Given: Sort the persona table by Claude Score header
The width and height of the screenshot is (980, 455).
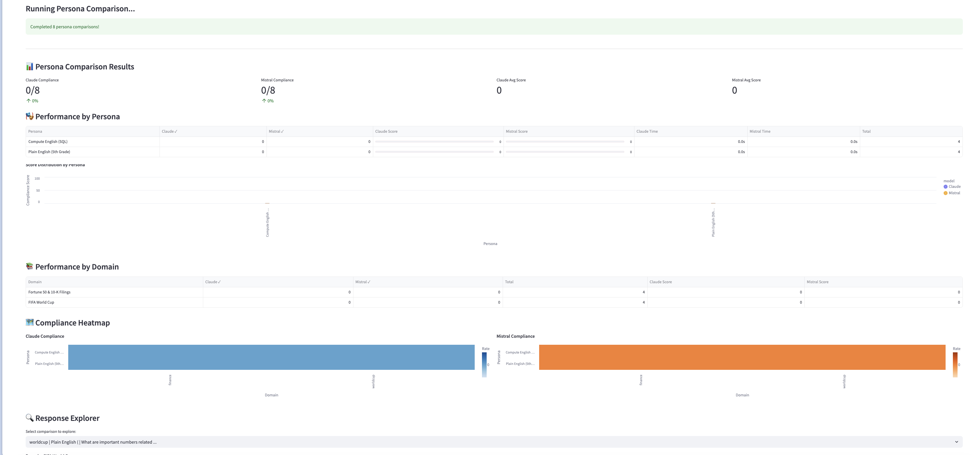Looking at the screenshot, I should coord(387,131).
